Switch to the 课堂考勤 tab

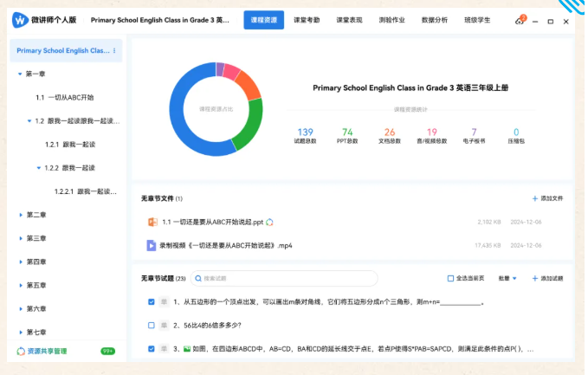(x=306, y=20)
